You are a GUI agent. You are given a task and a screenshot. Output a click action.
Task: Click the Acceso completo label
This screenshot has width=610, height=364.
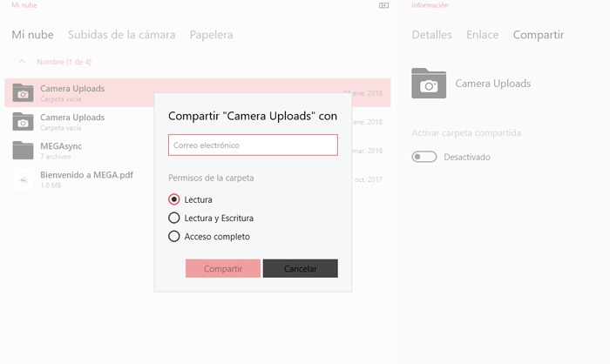[x=217, y=237]
